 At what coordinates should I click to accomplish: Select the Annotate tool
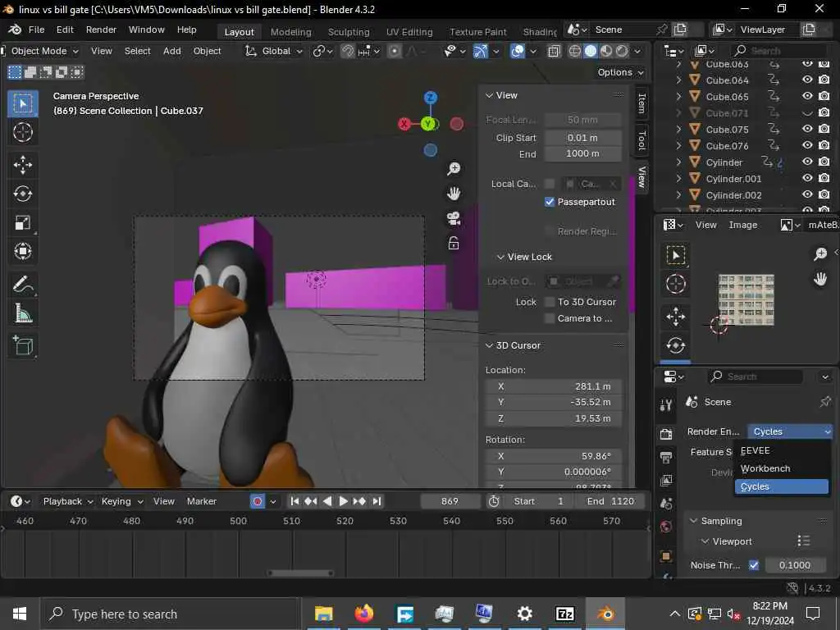22,285
